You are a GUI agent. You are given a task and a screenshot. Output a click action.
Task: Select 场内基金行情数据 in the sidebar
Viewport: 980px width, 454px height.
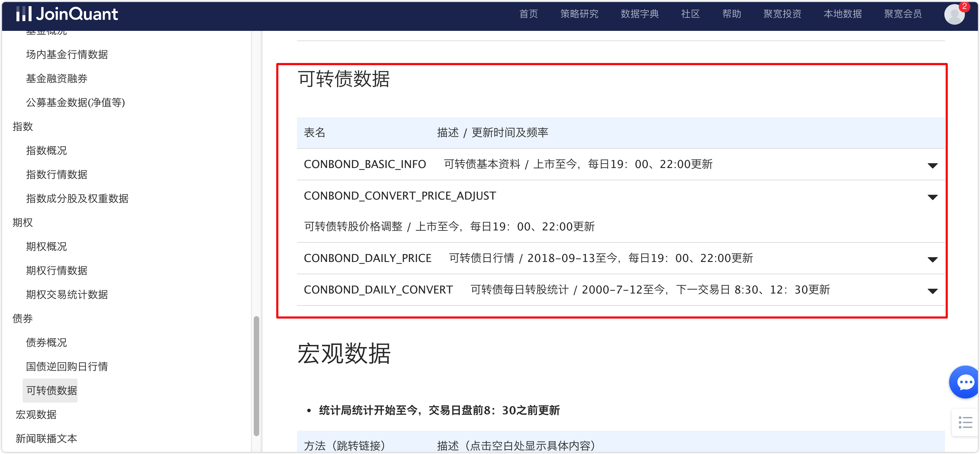(x=67, y=55)
